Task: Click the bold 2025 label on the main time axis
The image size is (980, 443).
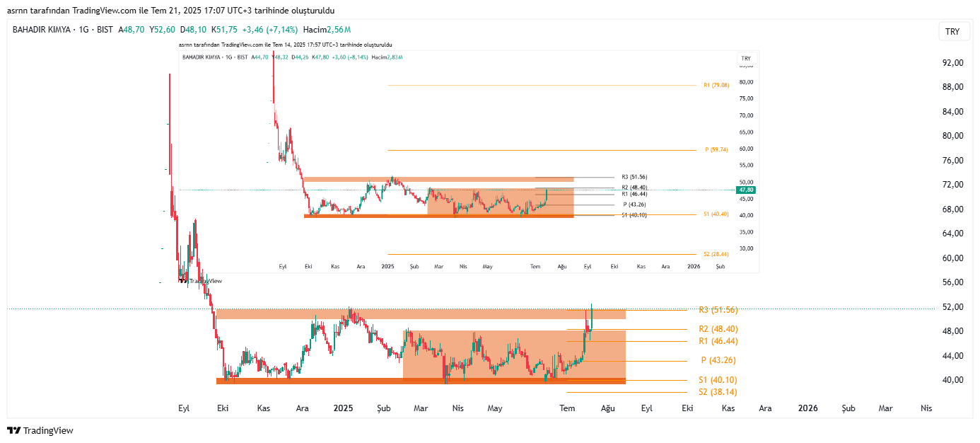Action: click(343, 408)
